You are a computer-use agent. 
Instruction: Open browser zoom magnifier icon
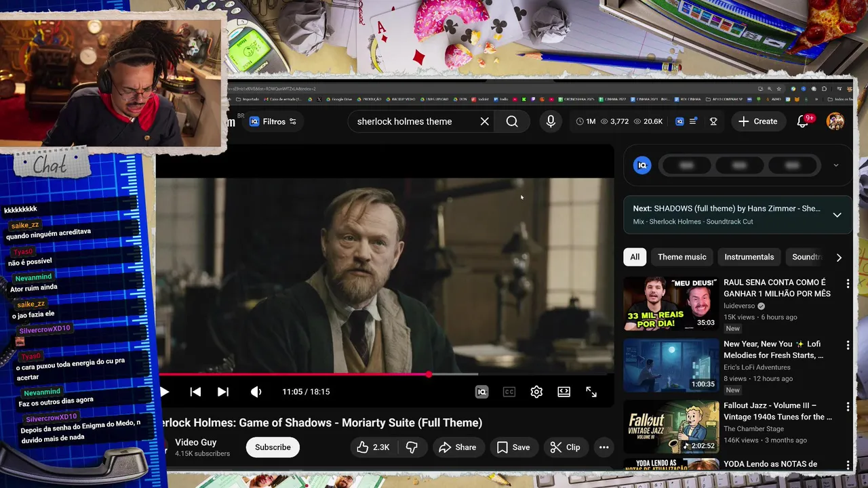[x=769, y=89]
